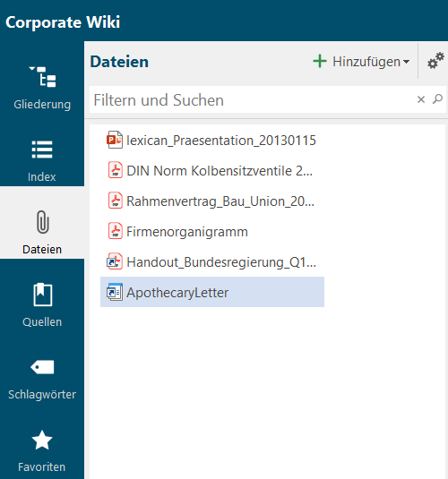Click the ApothecaryLetter Word shortcut icon

pyautogui.click(x=115, y=292)
